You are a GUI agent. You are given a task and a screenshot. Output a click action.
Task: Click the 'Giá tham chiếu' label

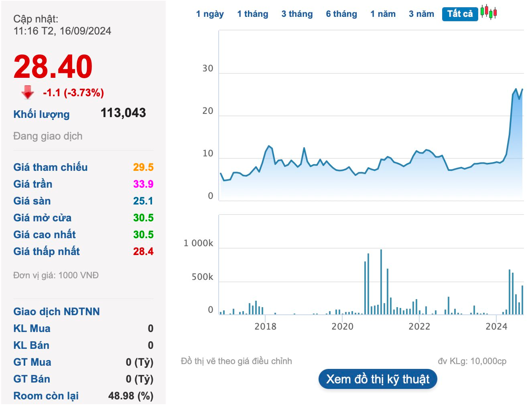click(x=51, y=167)
